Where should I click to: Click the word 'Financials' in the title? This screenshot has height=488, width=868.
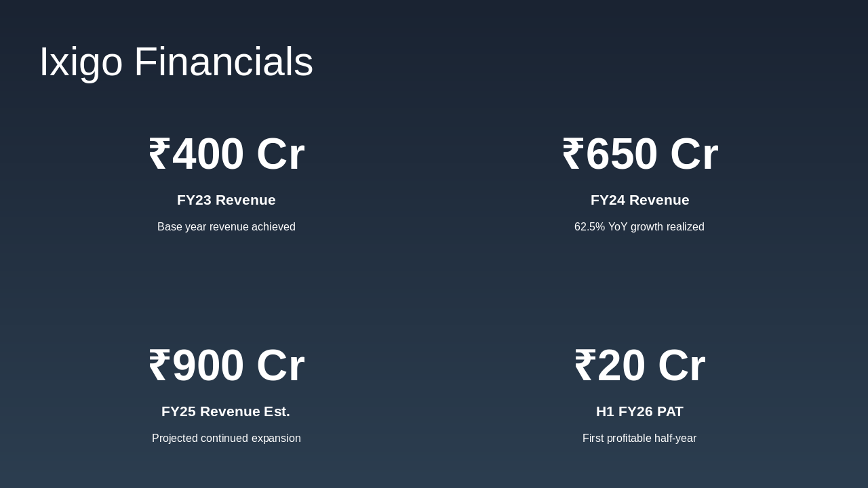click(x=224, y=62)
